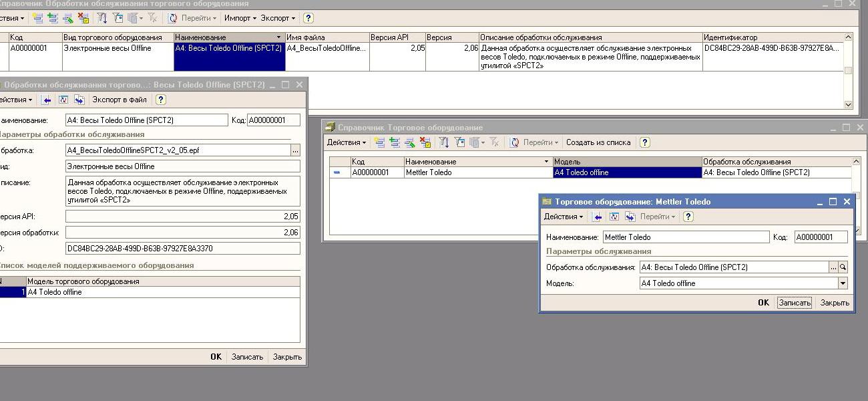The image size is (868, 401).
Task: Open Действия menu in the Обработки обслуживания list window
Action: point(13,18)
